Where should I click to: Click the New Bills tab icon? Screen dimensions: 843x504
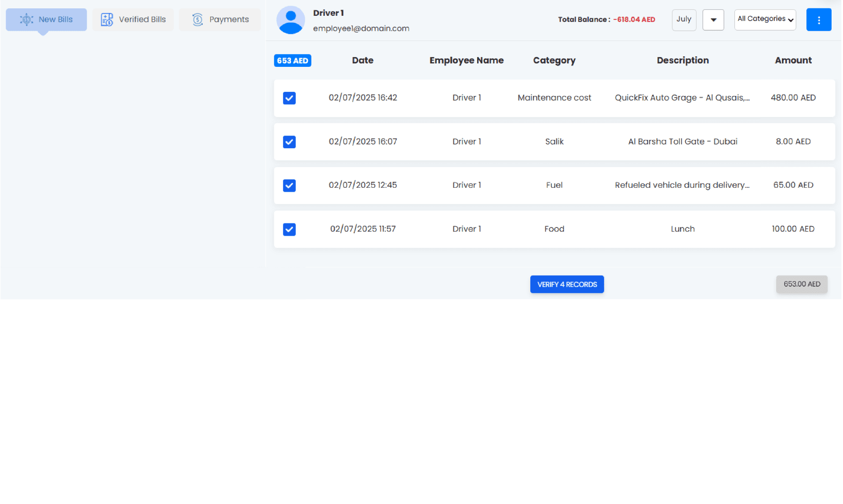point(27,19)
